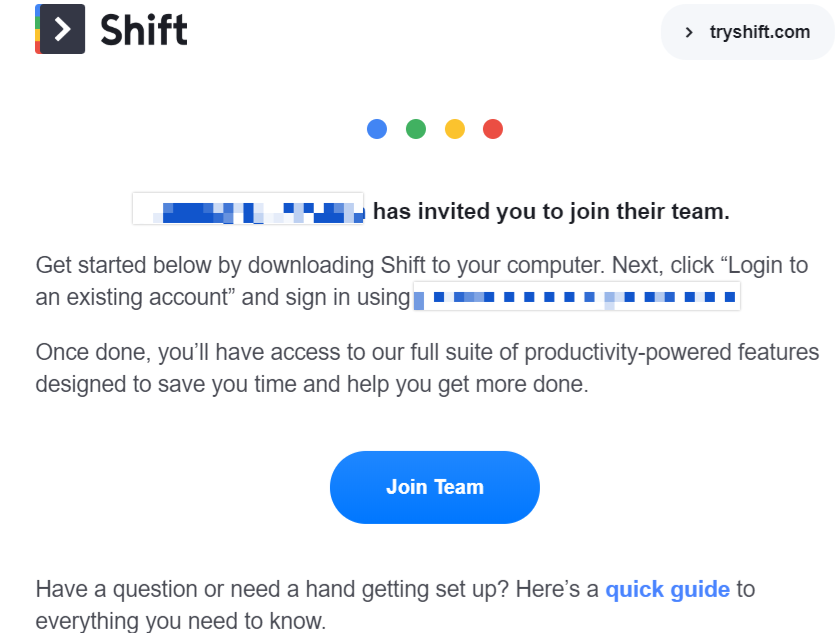This screenshot has width=838, height=633.
Task: Click the Shift logo arrow icon
Action: click(x=60, y=29)
